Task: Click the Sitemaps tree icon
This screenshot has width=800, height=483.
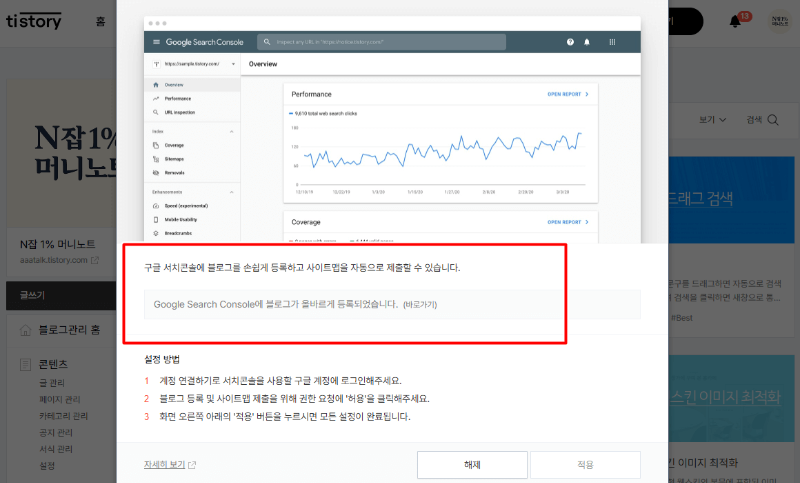Action: pyautogui.click(x=156, y=159)
